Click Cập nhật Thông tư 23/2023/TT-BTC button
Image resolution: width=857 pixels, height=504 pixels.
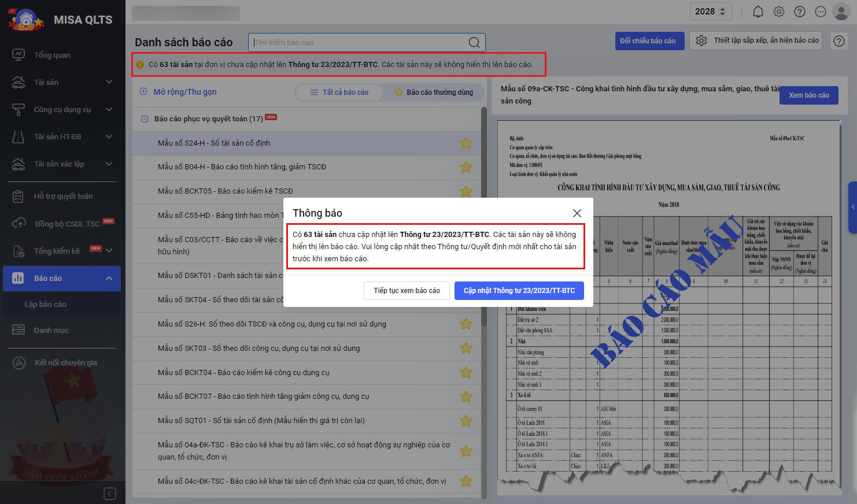point(519,291)
